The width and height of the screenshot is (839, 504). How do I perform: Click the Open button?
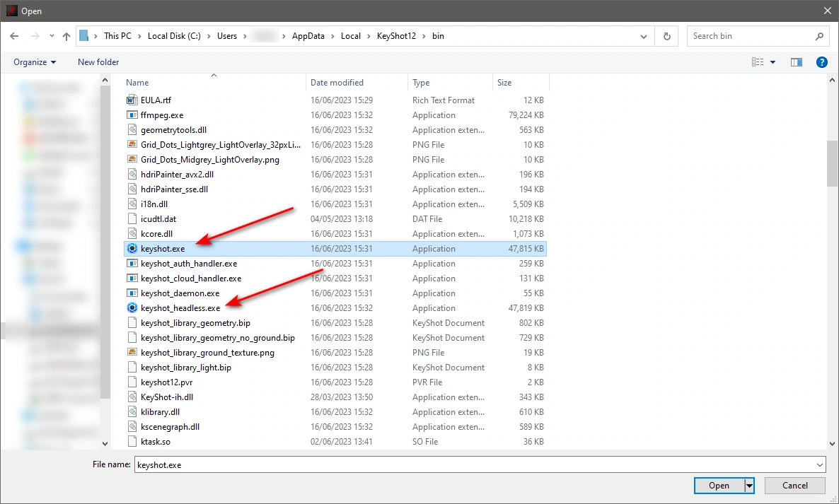pyautogui.click(x=719, y=486)
